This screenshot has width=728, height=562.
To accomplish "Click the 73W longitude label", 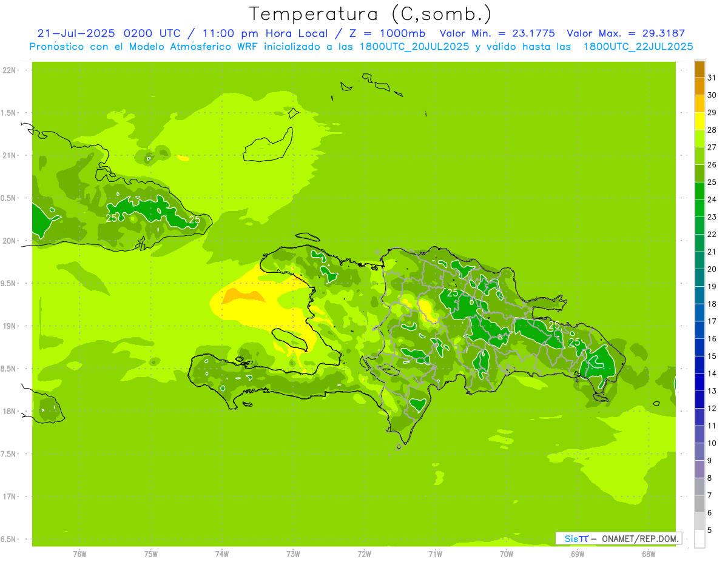I will pos(293,554).
